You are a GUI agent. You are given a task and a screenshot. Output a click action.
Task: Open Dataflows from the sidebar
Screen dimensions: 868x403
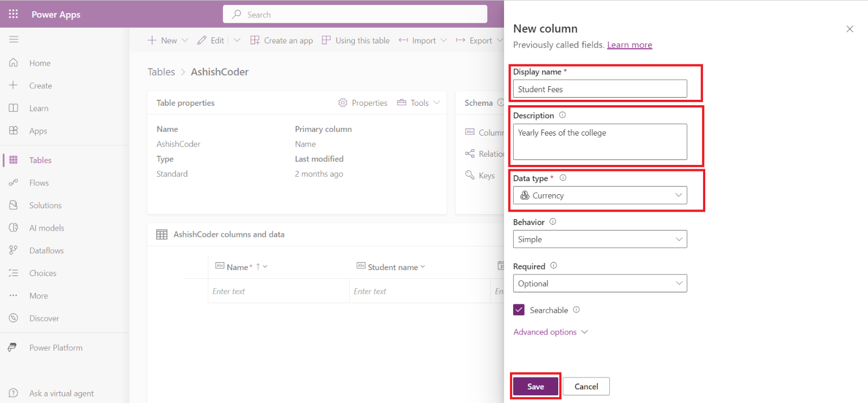pos(46,251)
